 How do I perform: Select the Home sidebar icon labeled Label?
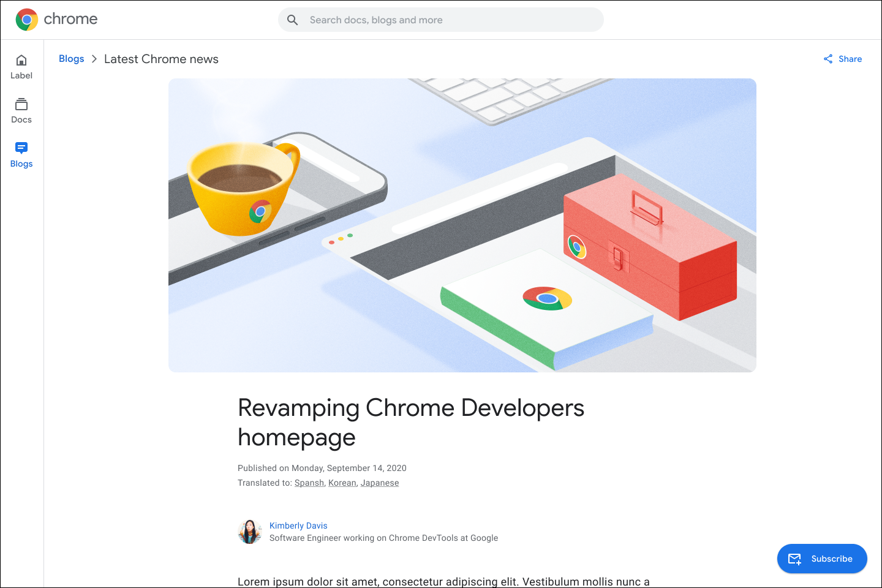tap(21, 60)
